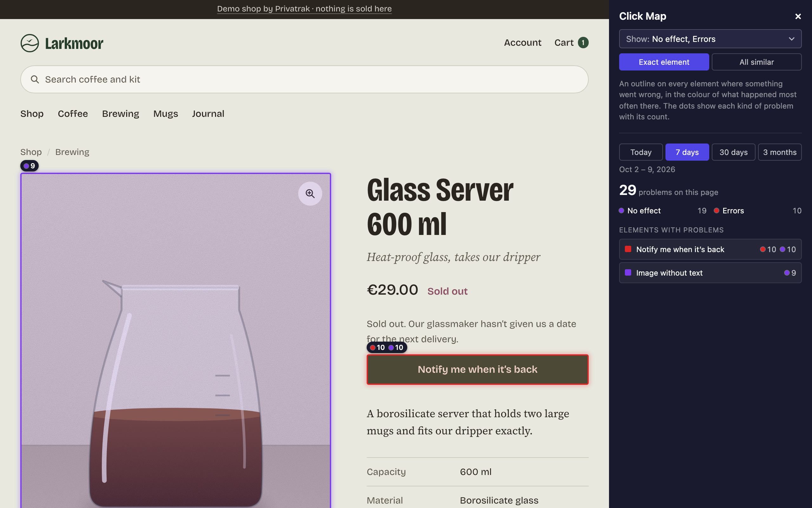Click the purple 9 badge above product image
812x508 pixels.
click(29, 166)
